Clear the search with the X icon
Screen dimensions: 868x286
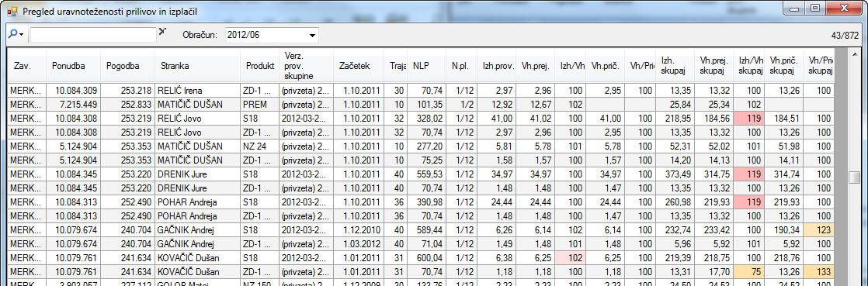click(x=162, y=32)
